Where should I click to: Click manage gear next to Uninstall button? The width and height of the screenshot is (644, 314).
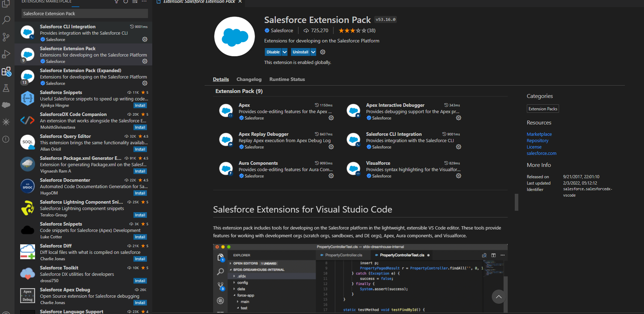[x=323, y=52]
